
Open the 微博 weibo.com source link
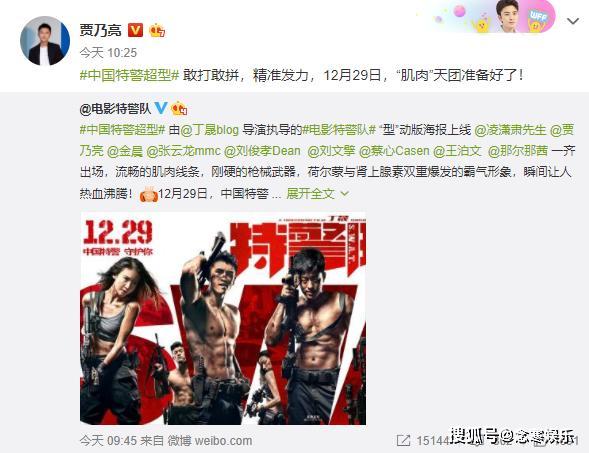210,441
